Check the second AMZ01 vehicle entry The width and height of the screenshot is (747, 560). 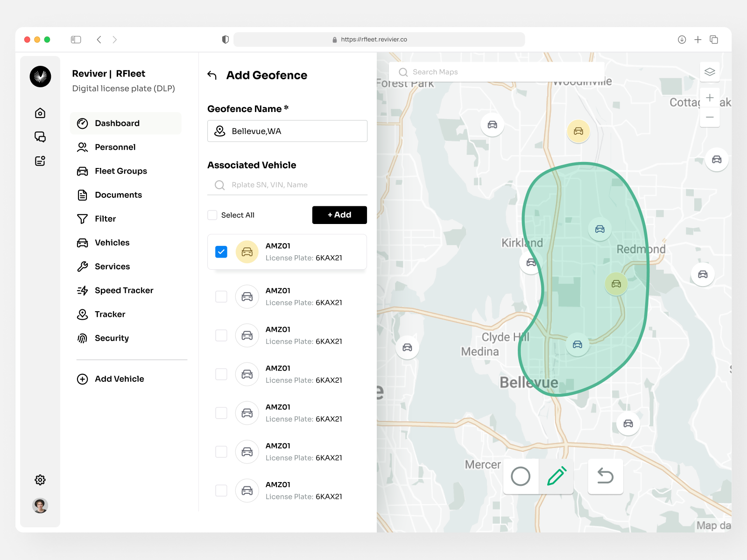[x=221, y=296]
